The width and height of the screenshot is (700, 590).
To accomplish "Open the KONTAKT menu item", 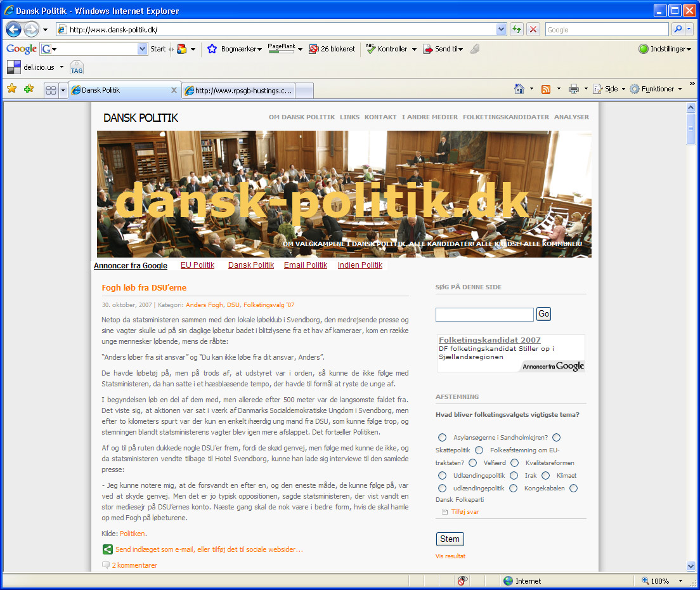I will click(x=380, y=117).
